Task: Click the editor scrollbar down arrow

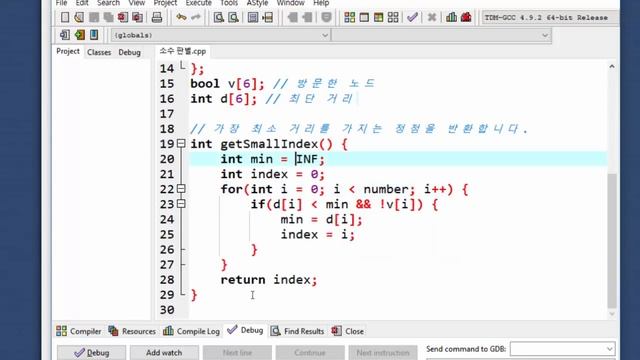Action: click(611, 314)
